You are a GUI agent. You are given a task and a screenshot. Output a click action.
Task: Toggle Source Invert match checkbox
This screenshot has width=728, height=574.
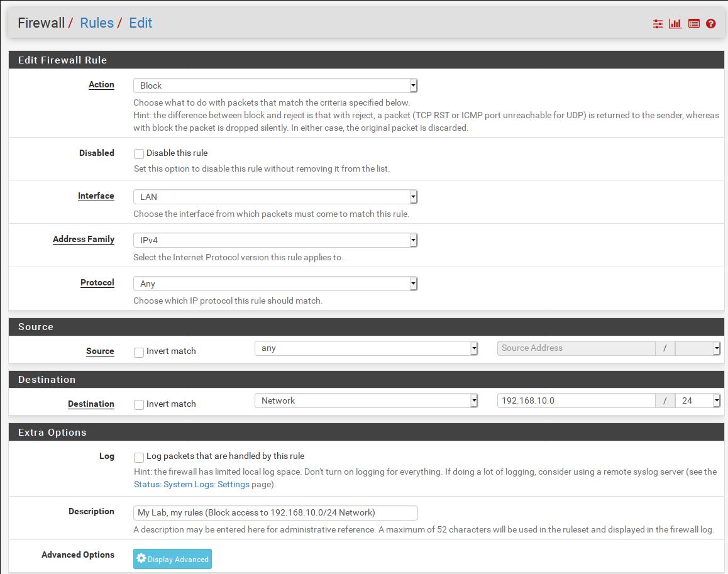[x=139, y=352]
